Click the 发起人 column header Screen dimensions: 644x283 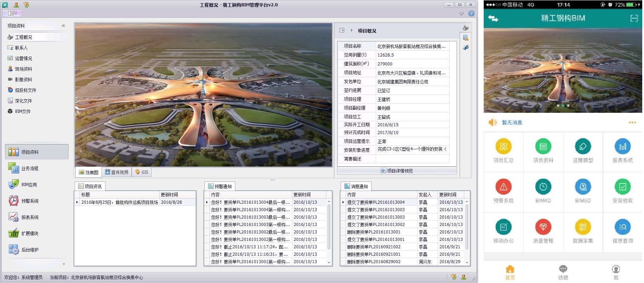tap(427, 195)
